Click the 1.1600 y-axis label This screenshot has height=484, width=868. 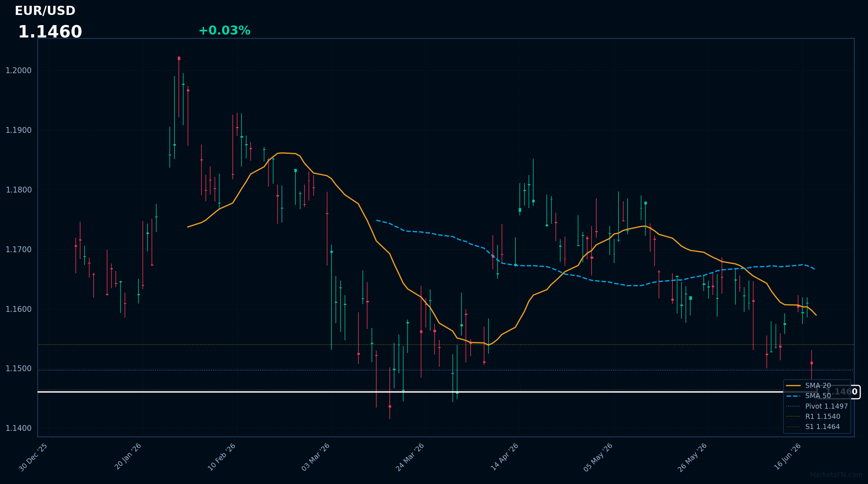19,309
